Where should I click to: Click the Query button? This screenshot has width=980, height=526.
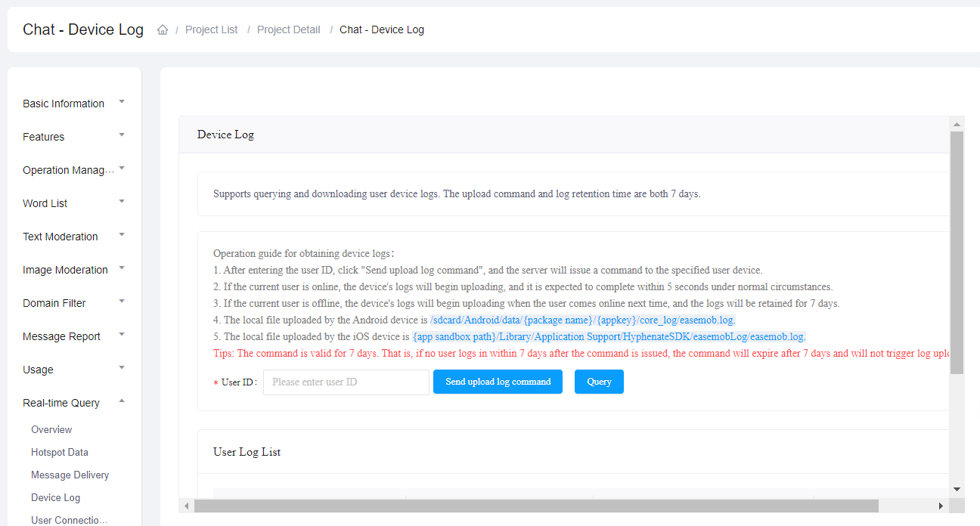pos(599,382)
